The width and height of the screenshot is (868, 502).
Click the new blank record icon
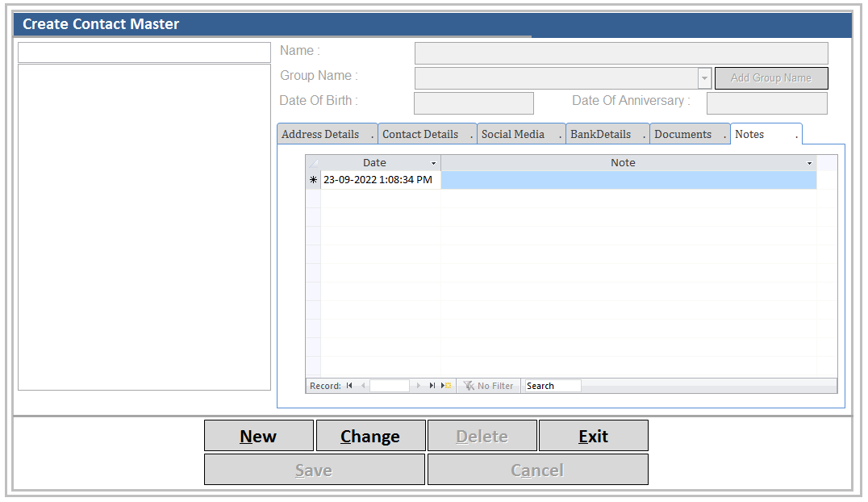click(x=446, y=386)
